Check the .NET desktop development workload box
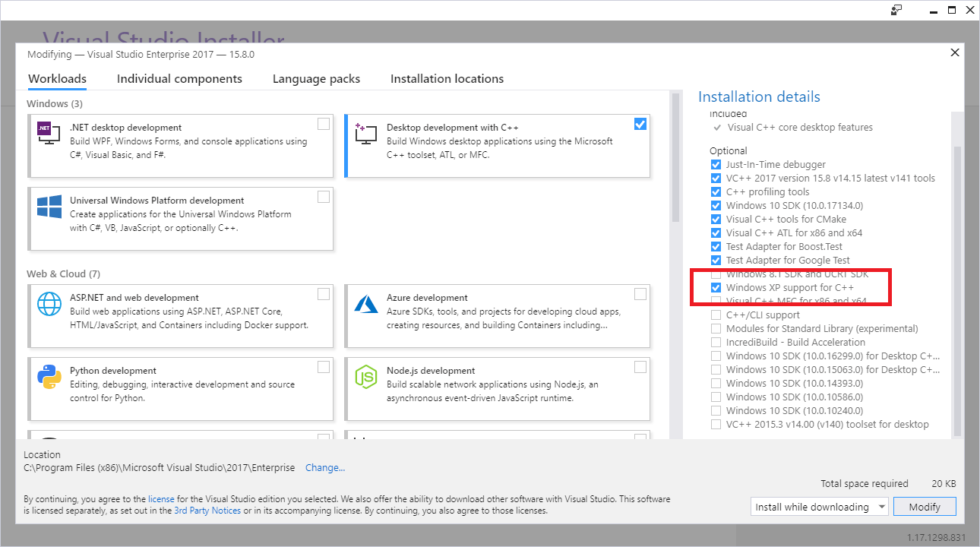This screenshot has height=547, width=980. [x=324, y=124]
